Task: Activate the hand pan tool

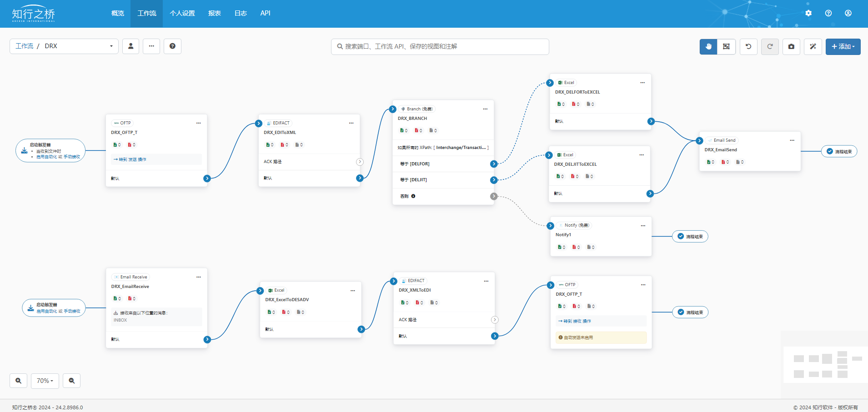Action: (x=708, y=47)
